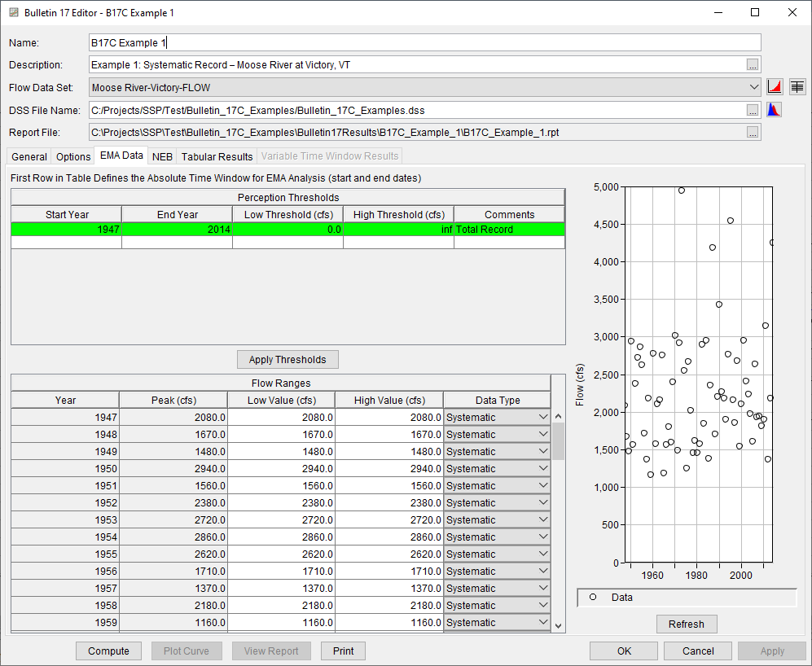Screen dimensions: 812x666
Task: Open the DSS file viewer icon
Action: tap(774, 110)
